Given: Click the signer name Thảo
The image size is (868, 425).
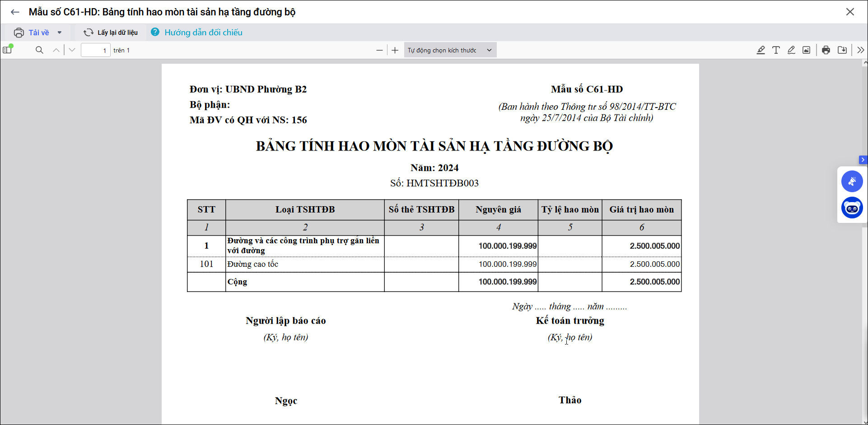Looking at the screenshot, I should pyautogui.click(x=570, y=400).
